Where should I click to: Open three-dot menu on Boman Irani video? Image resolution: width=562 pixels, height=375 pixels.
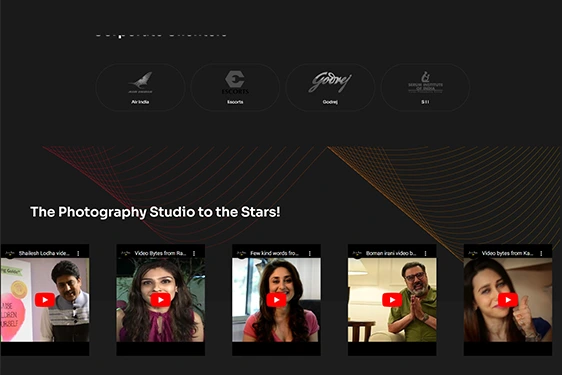(x=425, y=253)
